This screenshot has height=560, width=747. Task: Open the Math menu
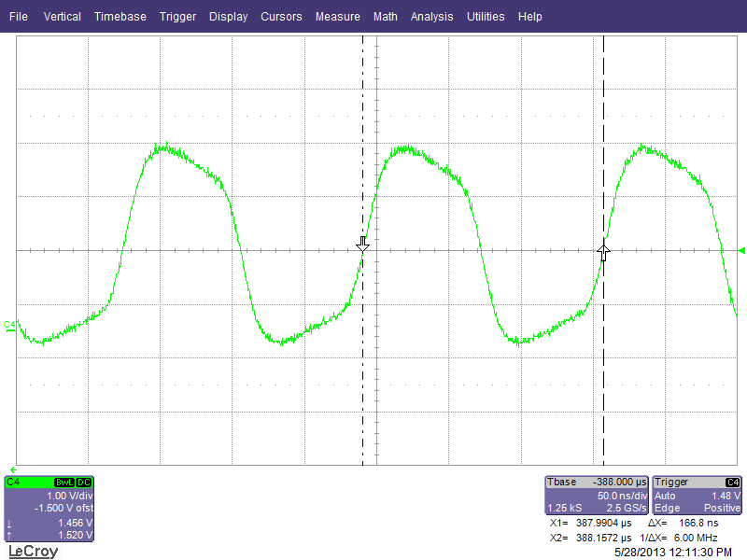click(x=386, y=17)
